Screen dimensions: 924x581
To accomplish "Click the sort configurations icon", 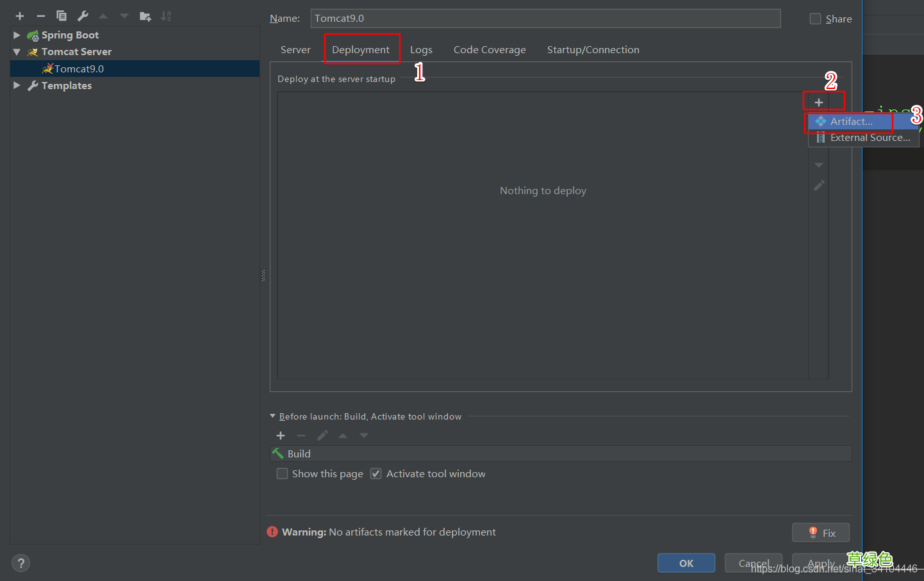I will tap(166, 16).
